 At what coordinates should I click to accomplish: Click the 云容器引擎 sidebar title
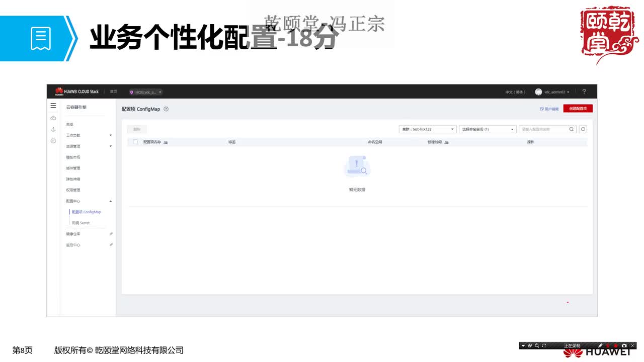tap(76, 107)
